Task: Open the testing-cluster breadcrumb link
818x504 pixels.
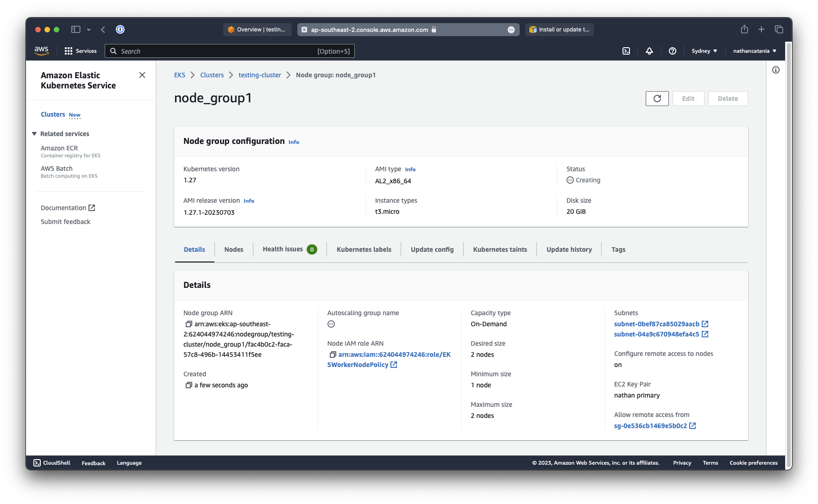Action: click(259, 75)
